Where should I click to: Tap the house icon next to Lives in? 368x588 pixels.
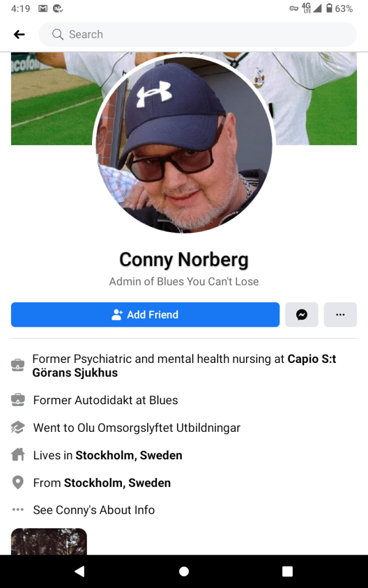point(18,455)
